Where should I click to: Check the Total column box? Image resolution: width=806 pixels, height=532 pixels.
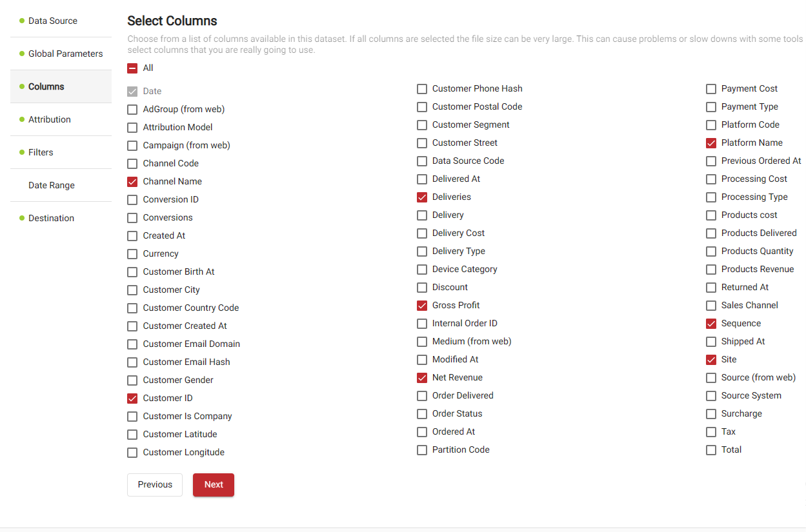710,450
